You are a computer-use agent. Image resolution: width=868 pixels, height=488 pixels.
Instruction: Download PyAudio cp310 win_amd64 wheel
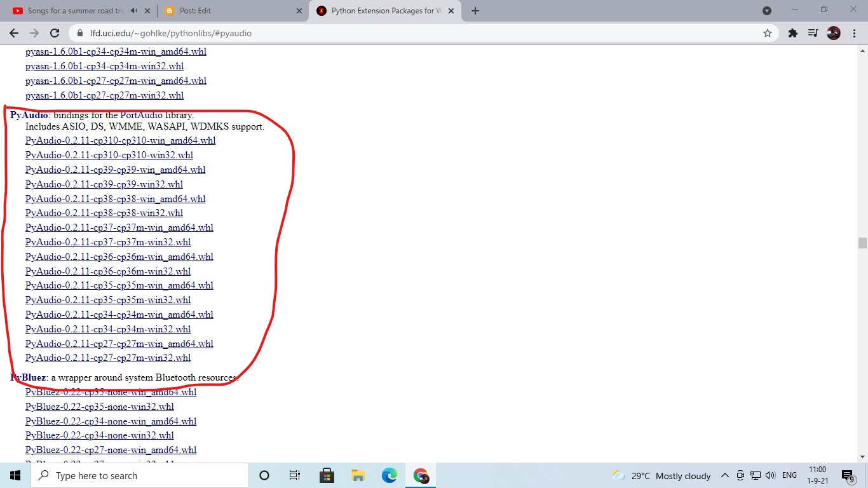(121, 140)
